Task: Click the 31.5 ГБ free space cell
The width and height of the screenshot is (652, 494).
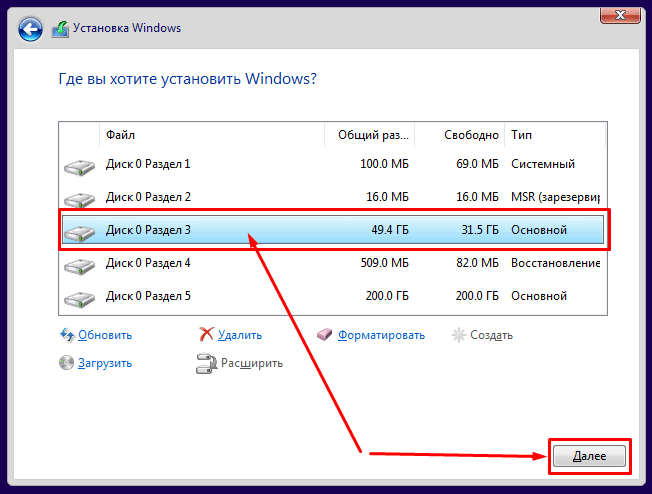Action: 480,230
